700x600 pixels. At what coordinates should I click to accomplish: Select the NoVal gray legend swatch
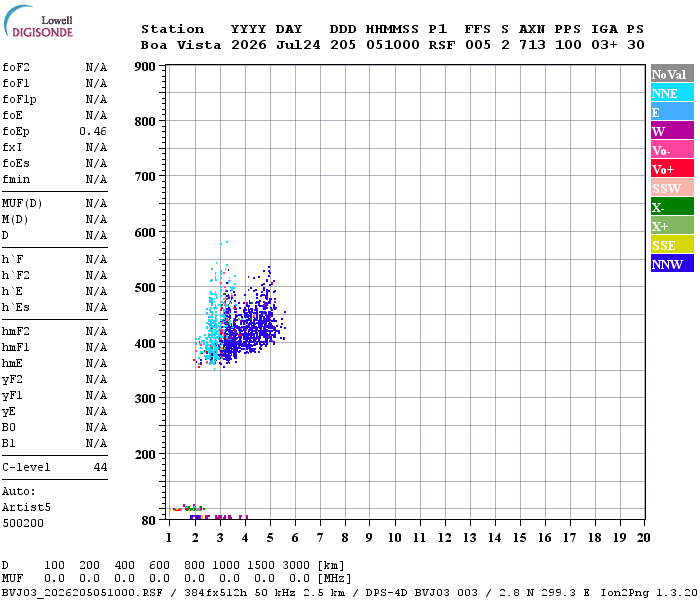click(x=672, y=74)
